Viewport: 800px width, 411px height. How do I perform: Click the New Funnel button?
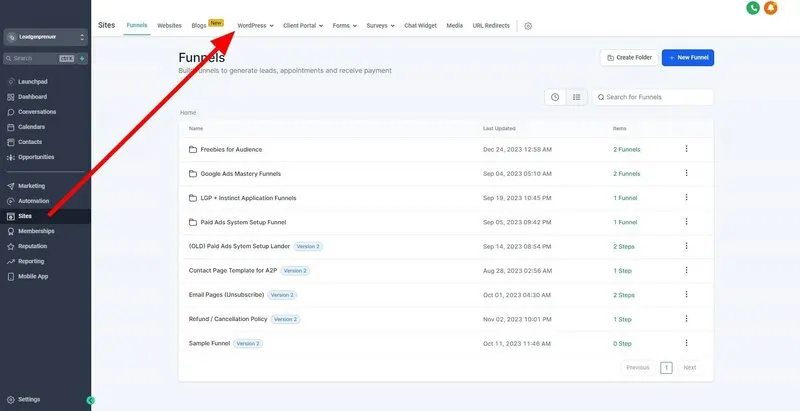(688, 58)
